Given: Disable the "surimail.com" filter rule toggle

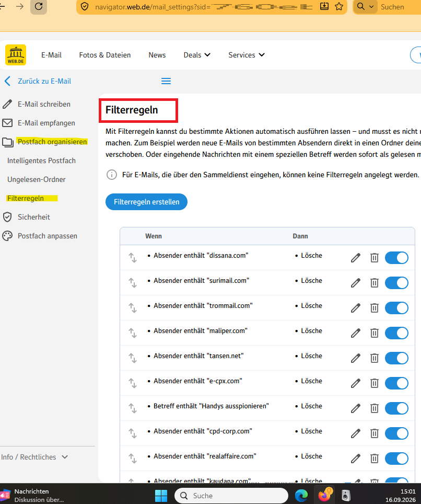Looking at the screenshot, I should (396, 283).
